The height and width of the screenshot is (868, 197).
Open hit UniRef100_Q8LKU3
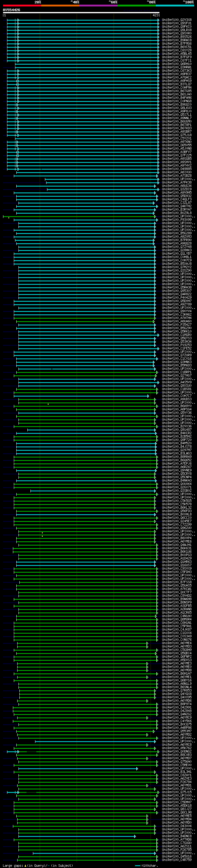177,108
